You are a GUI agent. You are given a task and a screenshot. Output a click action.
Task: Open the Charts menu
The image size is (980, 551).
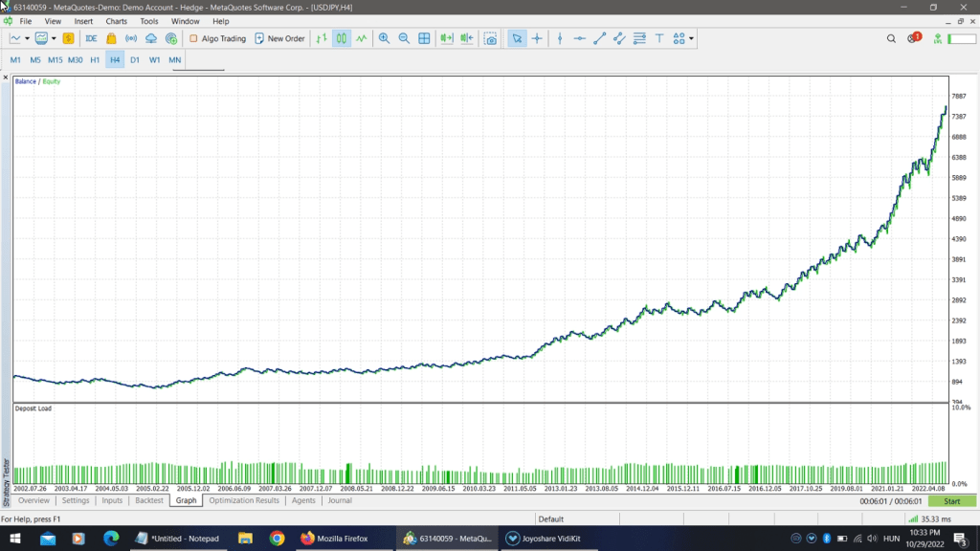click(x=116, y=21)
